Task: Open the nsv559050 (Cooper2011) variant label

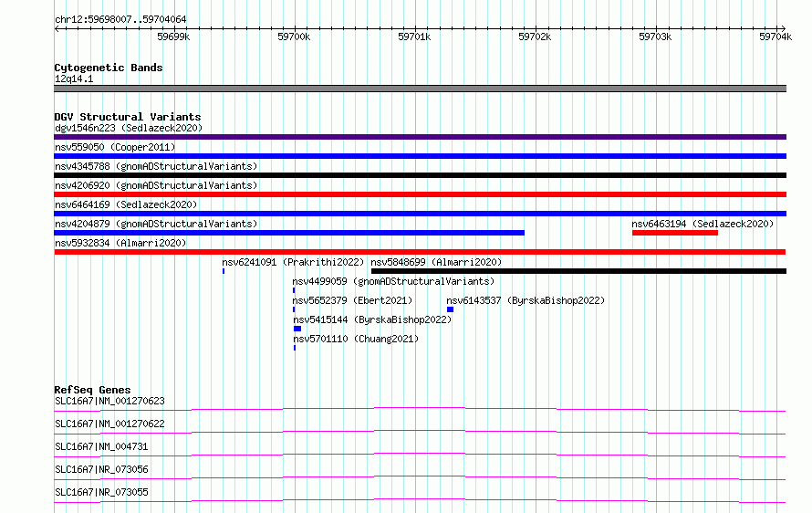Action: [x=115, y=147]
